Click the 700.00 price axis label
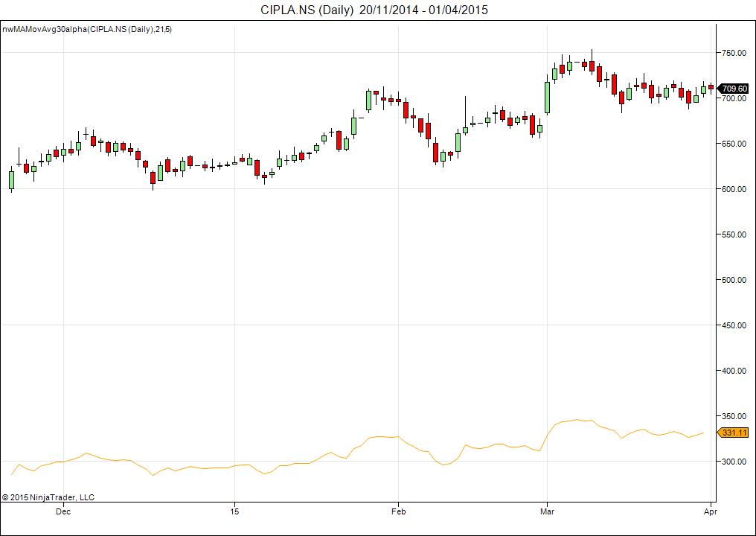756x536 pixels. point(734,98)
